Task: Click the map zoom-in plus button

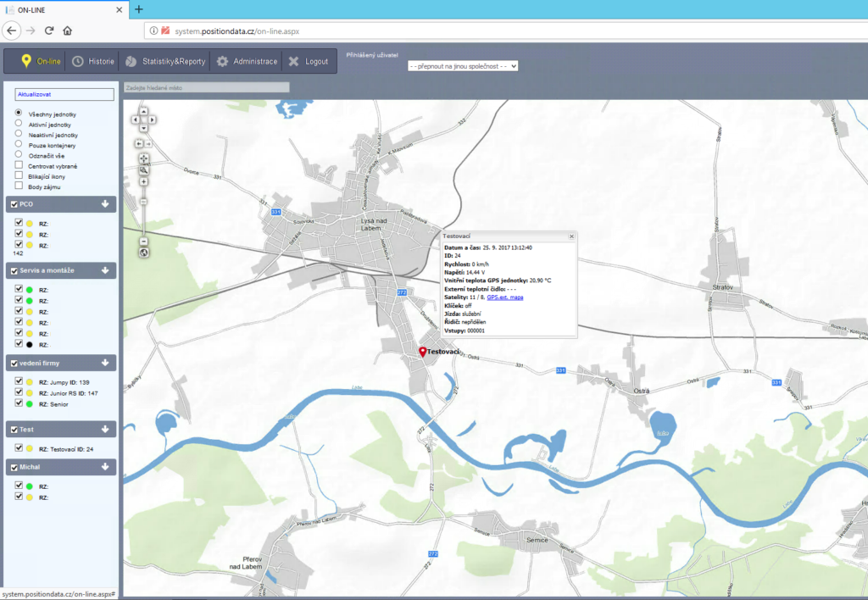Action: [144, 181]
